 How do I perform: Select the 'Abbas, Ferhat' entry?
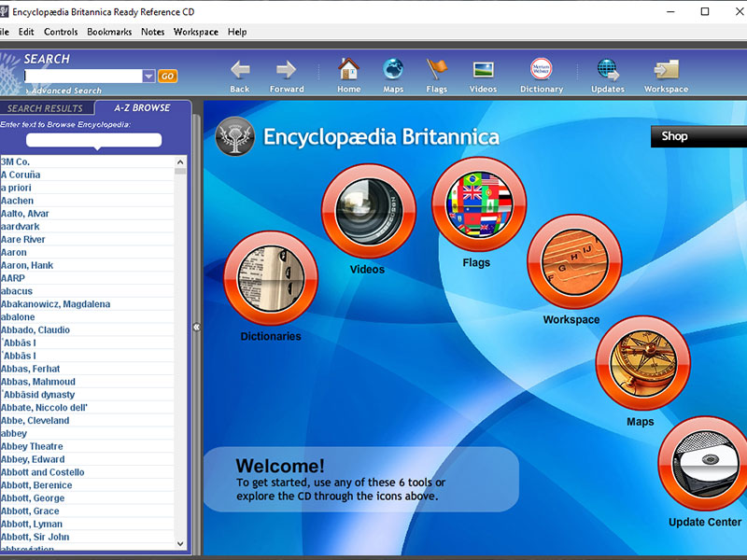pos(87,369)
